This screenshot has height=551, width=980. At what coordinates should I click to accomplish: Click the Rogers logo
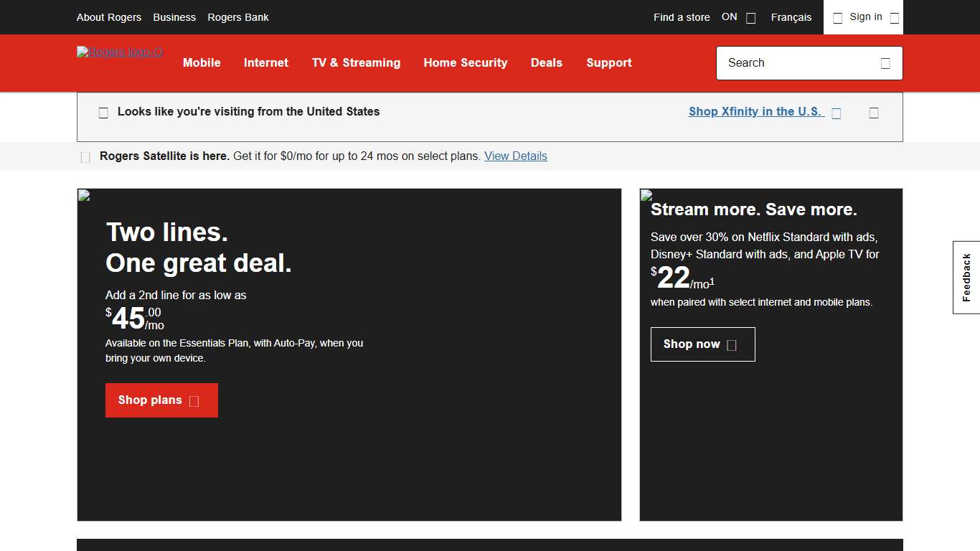[119, 52]
